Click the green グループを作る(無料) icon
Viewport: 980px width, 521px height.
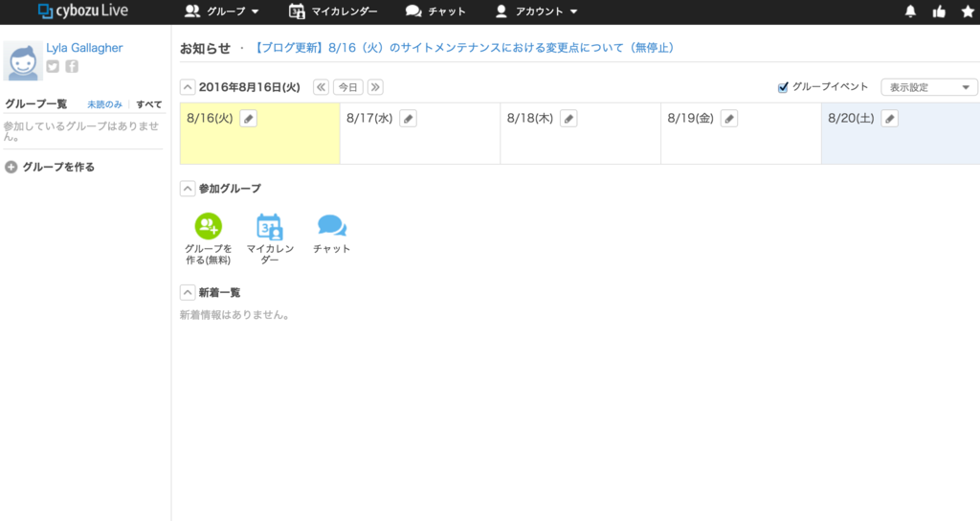(208, 226)
